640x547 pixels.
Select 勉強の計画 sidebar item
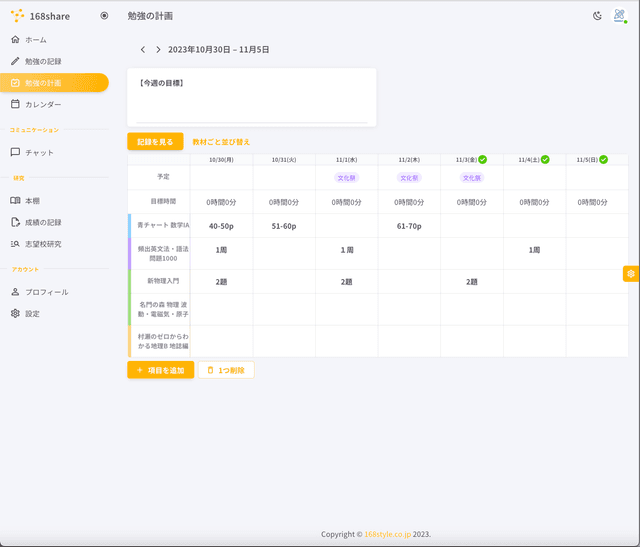point(54,83)
